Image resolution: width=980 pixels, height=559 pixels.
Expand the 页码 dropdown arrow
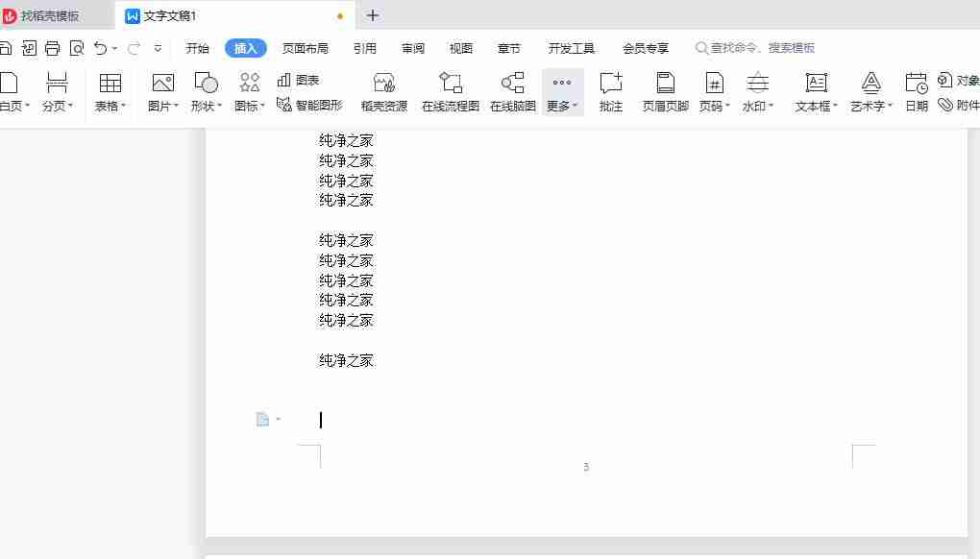(727, 106)
